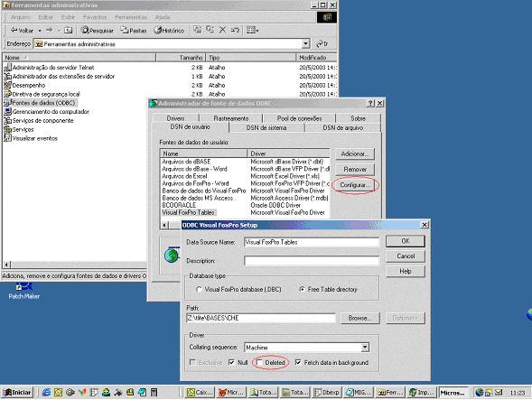Screen dimensions: 532x400
Task: Click the Path input field
Action: 261,318
